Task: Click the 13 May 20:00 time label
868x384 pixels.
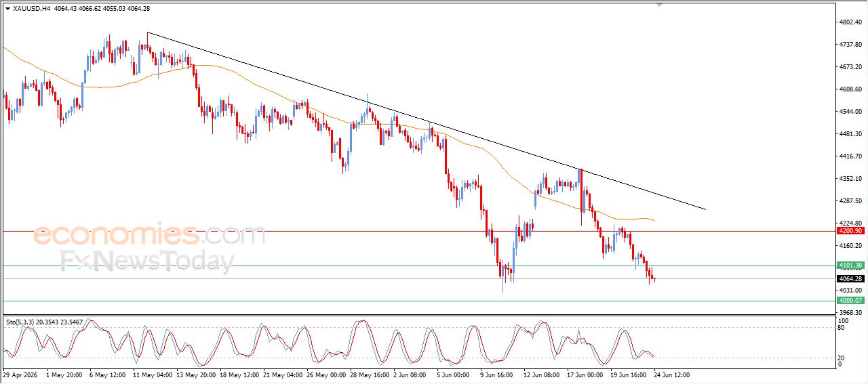Action: [196, 375]
